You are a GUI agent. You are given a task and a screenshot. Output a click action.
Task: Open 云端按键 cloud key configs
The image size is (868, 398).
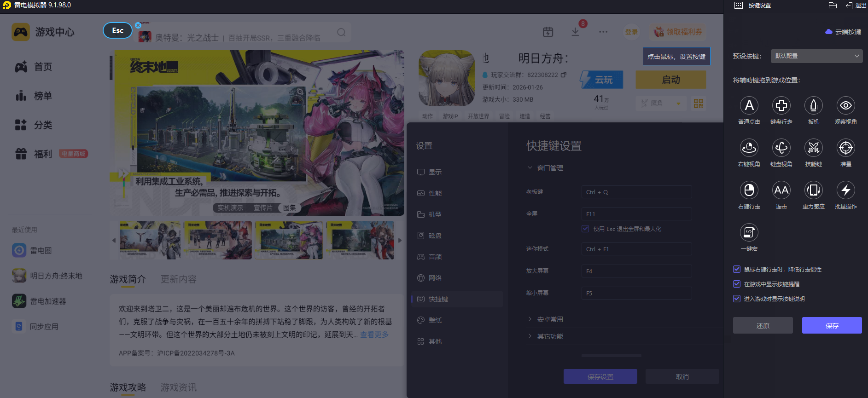pyautogui.click(x=843, y=32)
